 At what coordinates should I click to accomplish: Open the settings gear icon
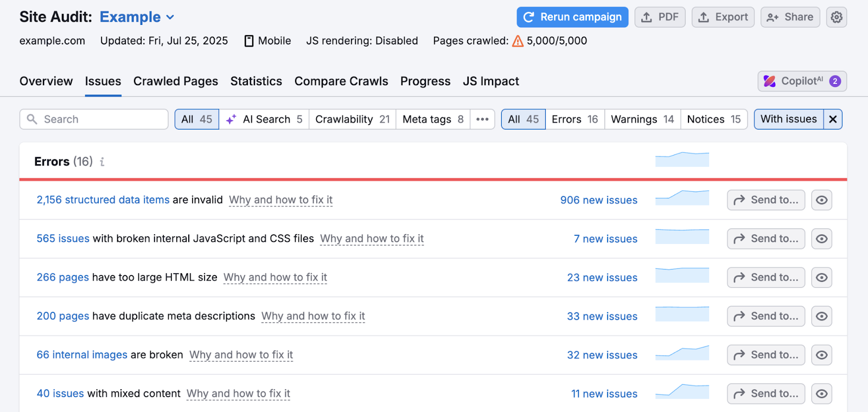click(x=836, y=17)
